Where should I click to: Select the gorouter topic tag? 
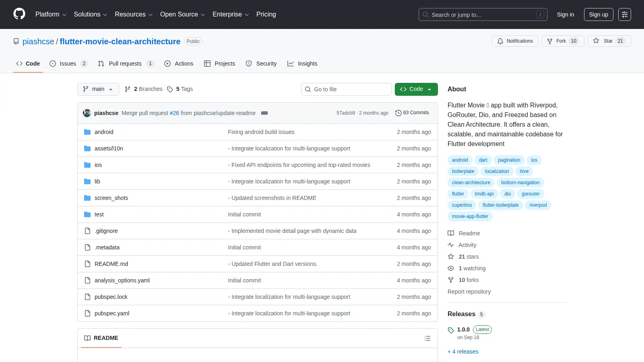[530, 194]
